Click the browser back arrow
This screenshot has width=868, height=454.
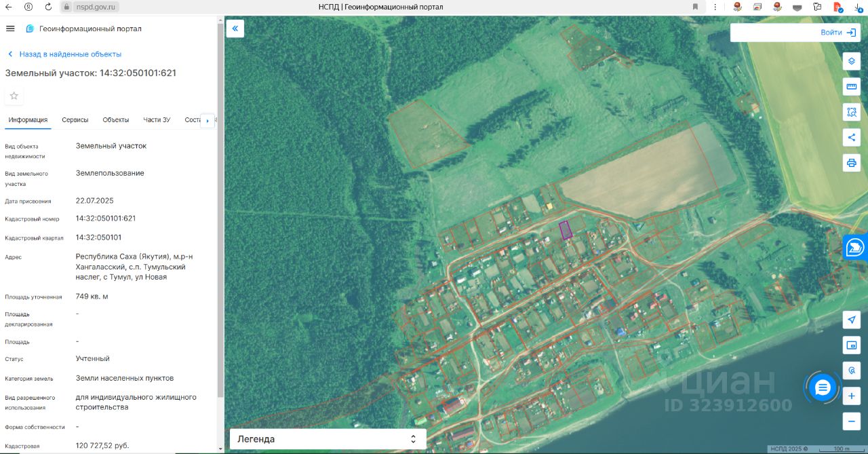pyautogui.click(x=9, y=7)
